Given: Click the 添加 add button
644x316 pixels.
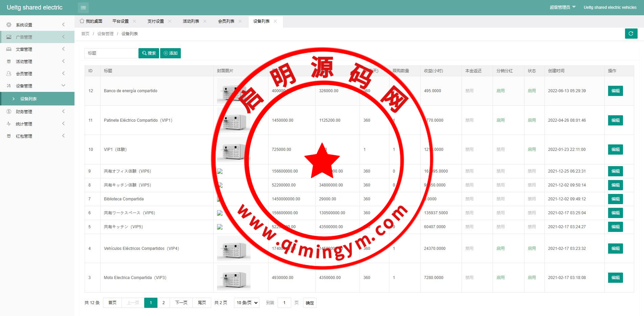Looking at the screenshot, I should click(170, 53).
